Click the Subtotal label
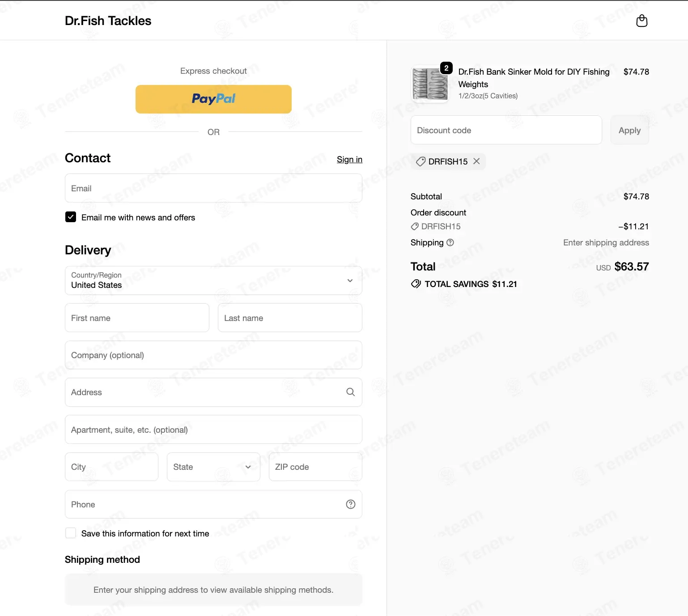Viewport: 688px width, 616px height. tap(426, 196)
